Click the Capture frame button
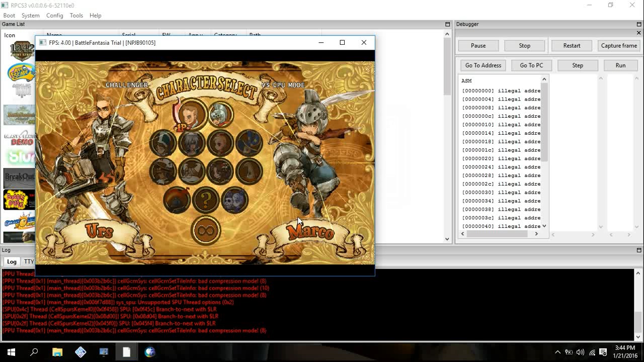Image resolution: width=644 pixels, height=362 pixels. [x=619, y=46]
